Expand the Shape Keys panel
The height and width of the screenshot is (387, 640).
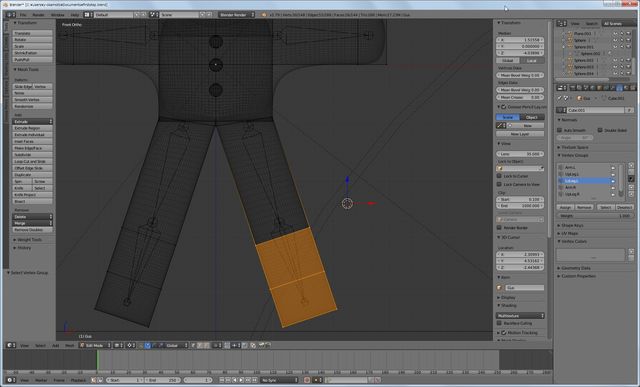click(x=571, y=225)
